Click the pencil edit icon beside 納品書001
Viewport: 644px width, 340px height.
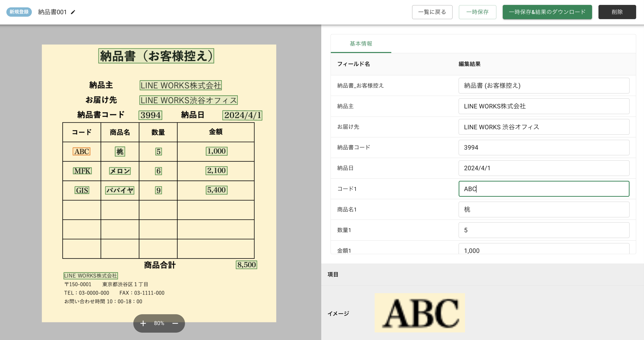(73, 12)
